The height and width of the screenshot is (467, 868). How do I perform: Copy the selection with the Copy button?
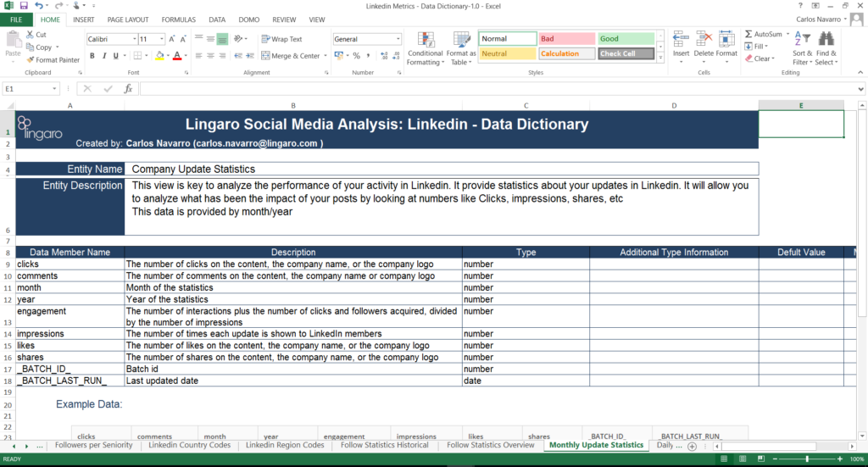coord(39,47)
